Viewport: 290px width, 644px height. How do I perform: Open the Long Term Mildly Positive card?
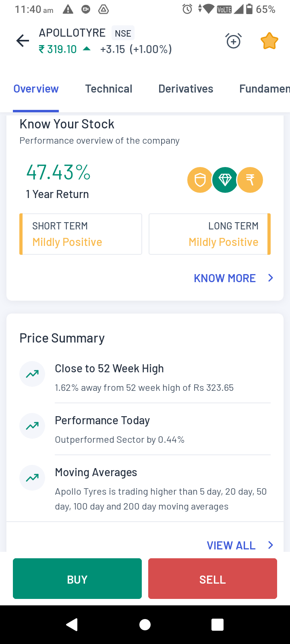209,234
